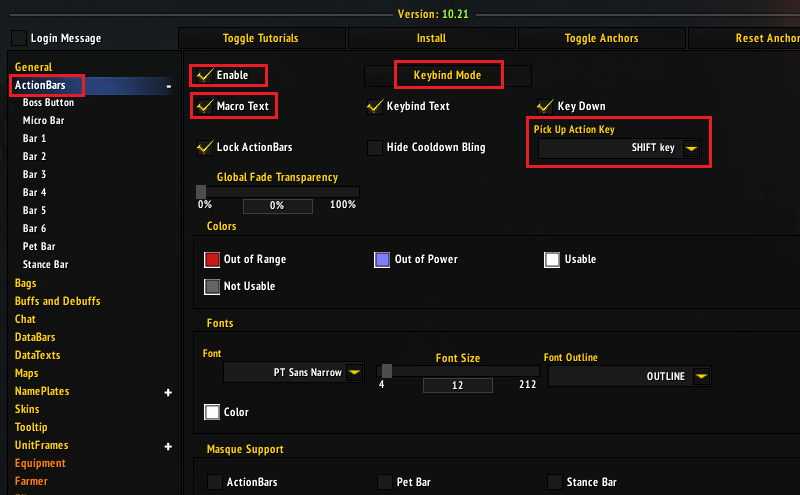Open the font Color swatch
This screenshot has width=800, height=495.
(x=212, y=412)
